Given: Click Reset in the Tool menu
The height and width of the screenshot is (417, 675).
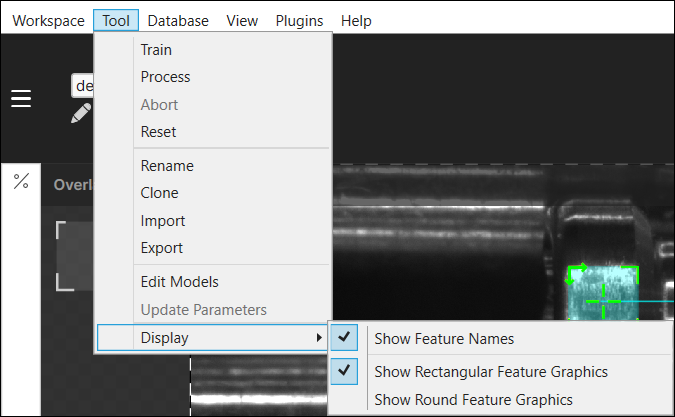Looking at the screenshot, I should click(x=158, y=132).
